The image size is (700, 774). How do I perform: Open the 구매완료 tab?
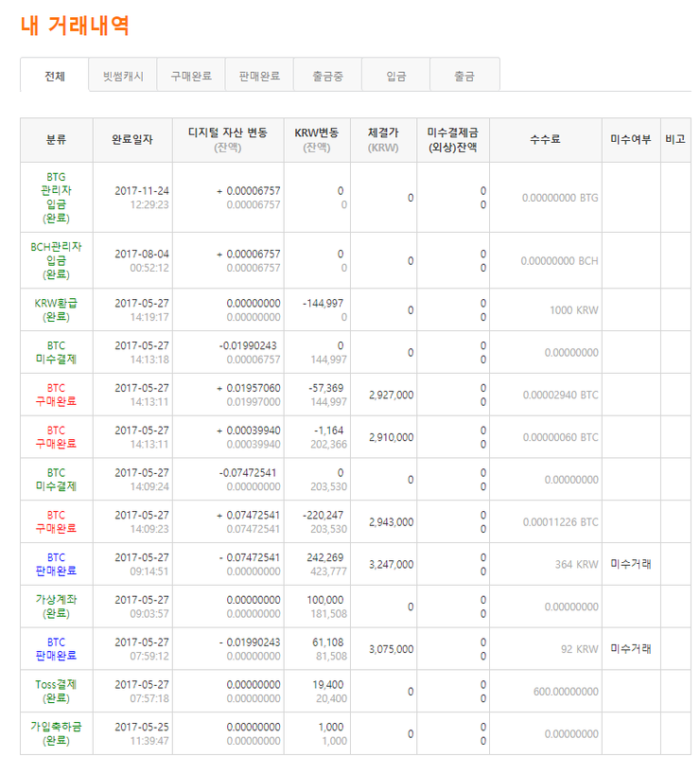pyautogui.click(x=191, y=76)
